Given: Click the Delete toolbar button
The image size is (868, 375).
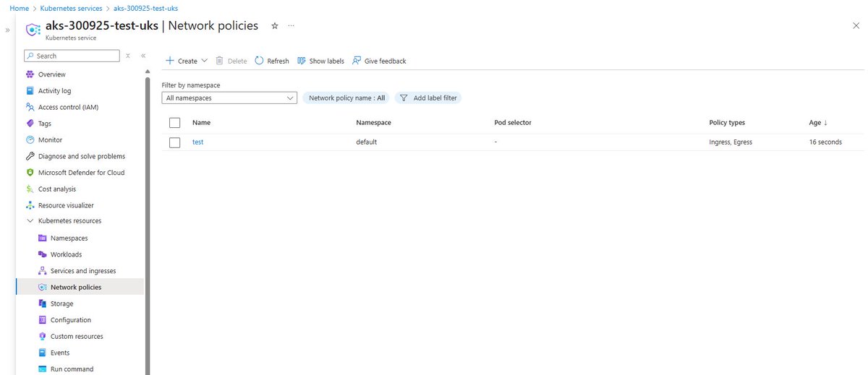Looking at the screenshot, I should pos(231,61).
